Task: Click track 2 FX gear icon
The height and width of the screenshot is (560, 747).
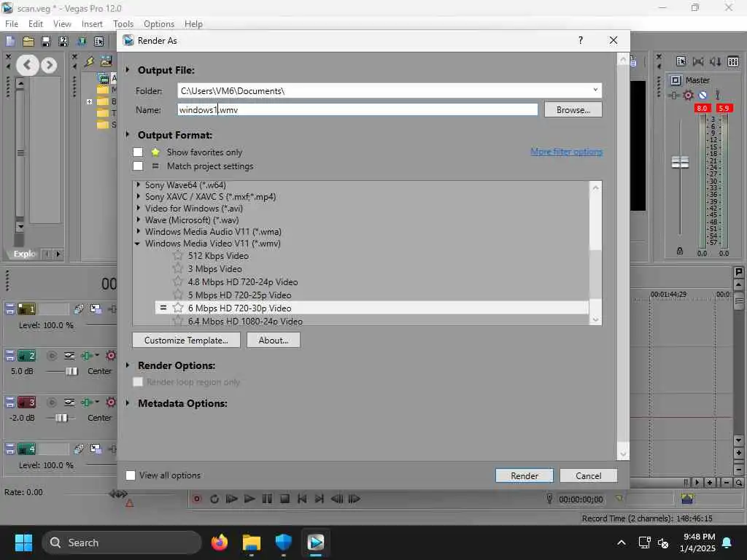Action: point(111,355)
